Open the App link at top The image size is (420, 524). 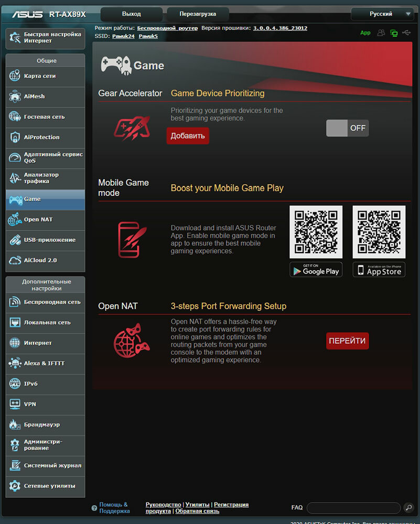coord(365,32)
